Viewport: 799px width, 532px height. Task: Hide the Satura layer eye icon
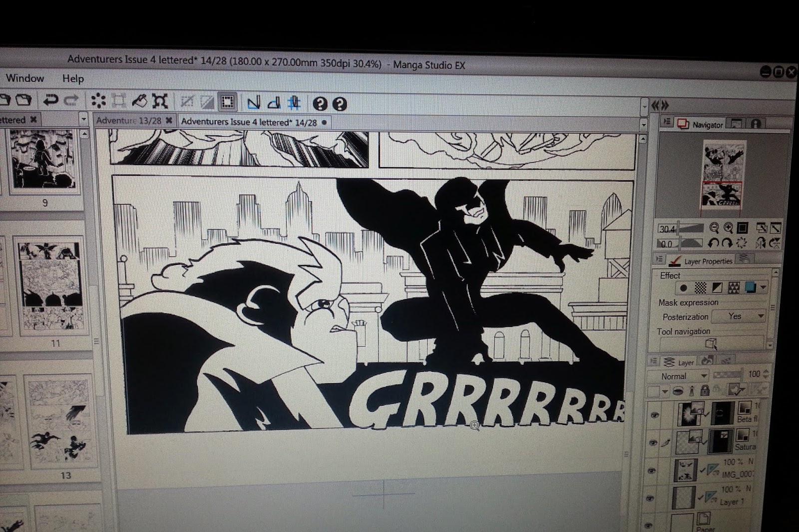tap(653, 443)
